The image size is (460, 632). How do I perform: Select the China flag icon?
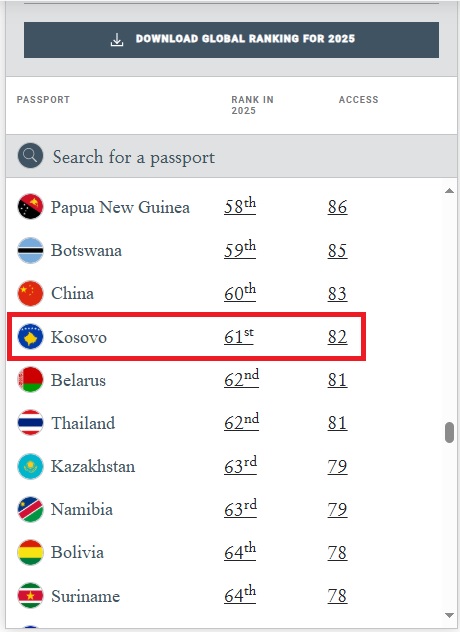click(30, 293)
